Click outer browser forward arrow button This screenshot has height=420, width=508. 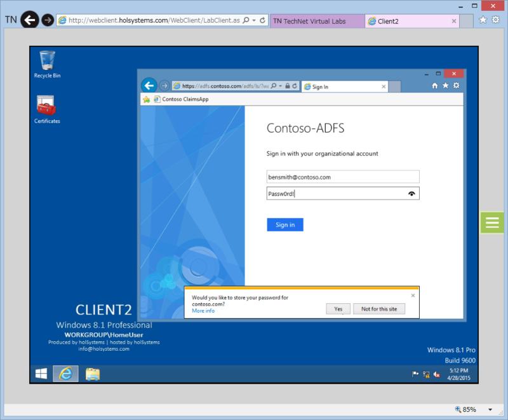click(48, 20)
